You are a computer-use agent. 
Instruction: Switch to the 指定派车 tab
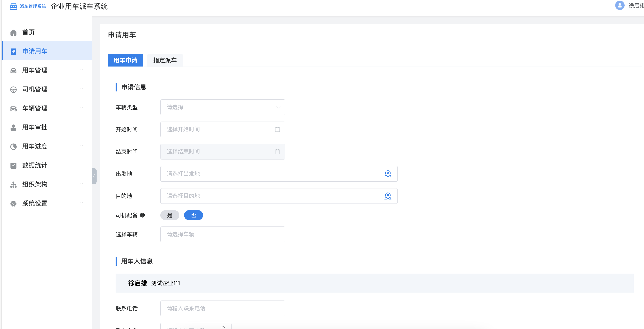pyautogui.click(x=165, y=60)
